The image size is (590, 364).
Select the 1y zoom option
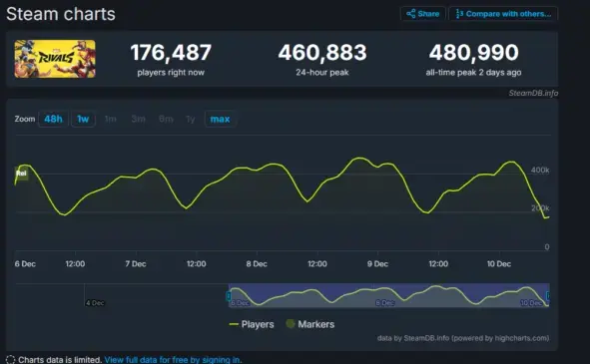pos(191,120)
